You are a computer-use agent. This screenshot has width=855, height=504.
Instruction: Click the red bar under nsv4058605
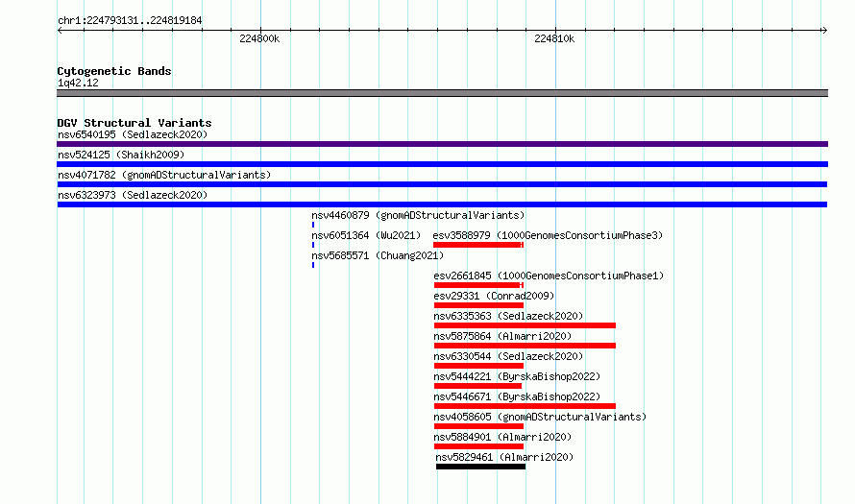(x=478, y=426)
